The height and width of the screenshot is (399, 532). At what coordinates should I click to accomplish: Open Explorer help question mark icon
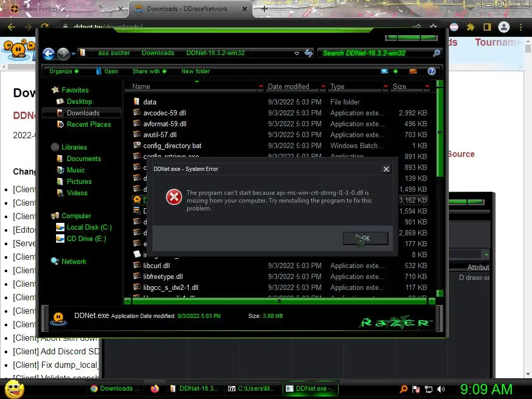pos(432,71)
